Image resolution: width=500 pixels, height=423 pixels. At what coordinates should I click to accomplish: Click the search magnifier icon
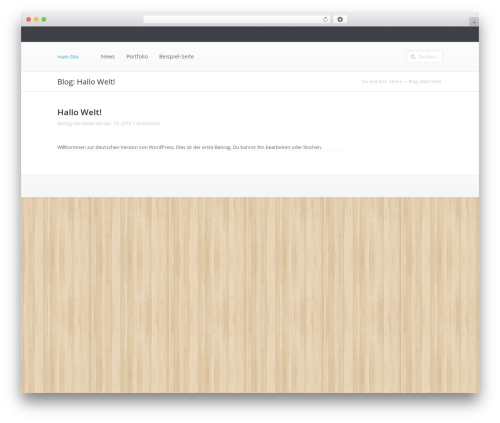coord(413,57)
